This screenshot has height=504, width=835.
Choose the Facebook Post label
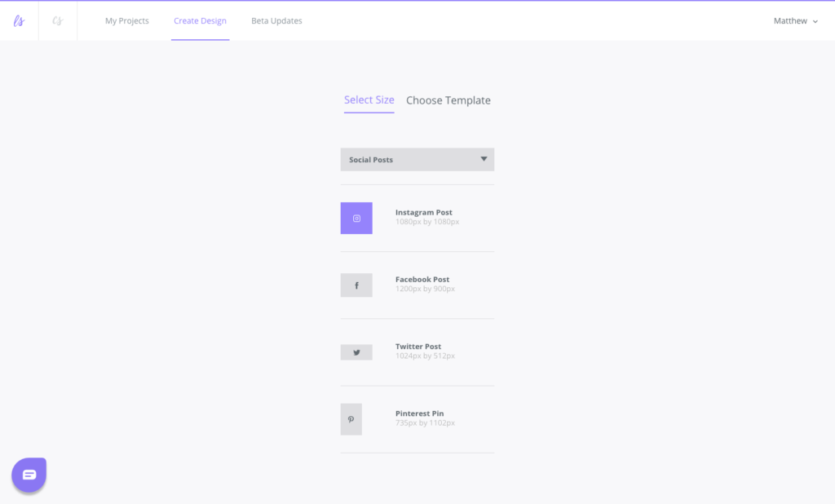(422, 279)
